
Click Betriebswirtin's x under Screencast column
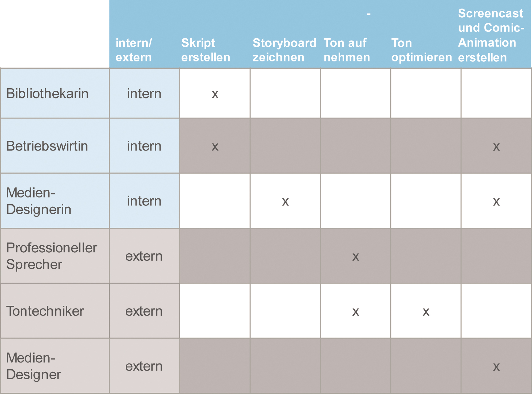click(x=496, y=147)
